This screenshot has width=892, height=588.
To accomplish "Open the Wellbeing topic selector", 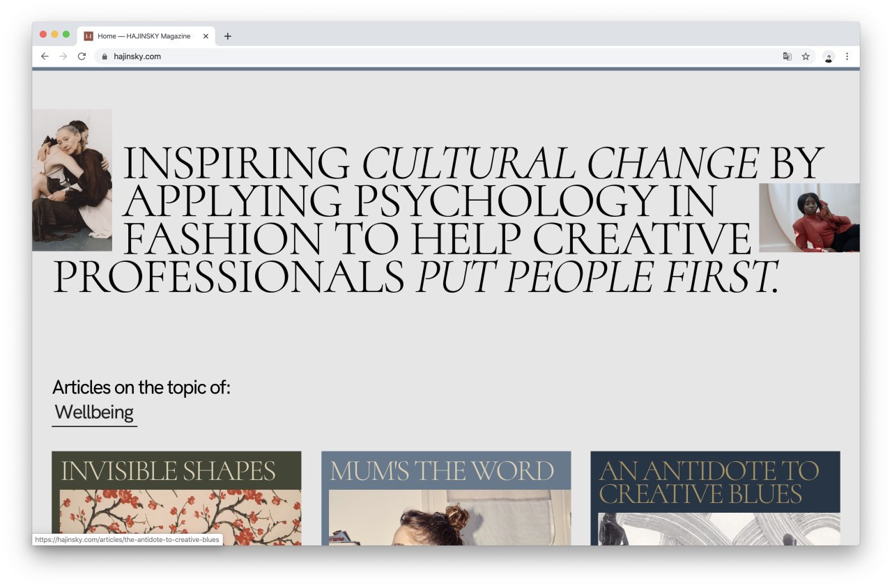I will tap(95, 412).
